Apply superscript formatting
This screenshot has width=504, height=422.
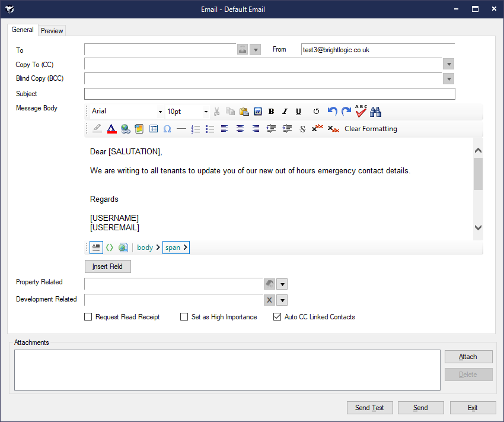(317, 128)
